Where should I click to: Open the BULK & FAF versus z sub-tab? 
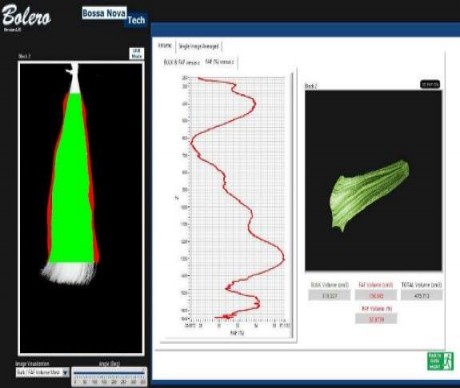182,62
